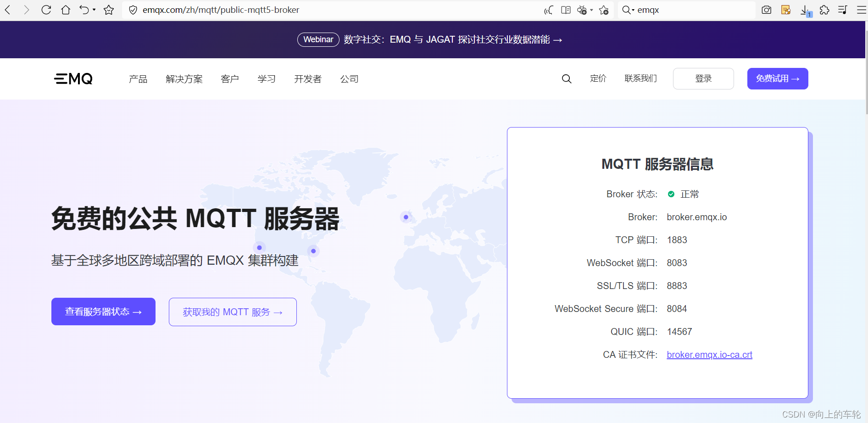This screenshot has width=868, height=423.
Task: Click the SSL/TLS port value 8883
Action: coord(677,286)
